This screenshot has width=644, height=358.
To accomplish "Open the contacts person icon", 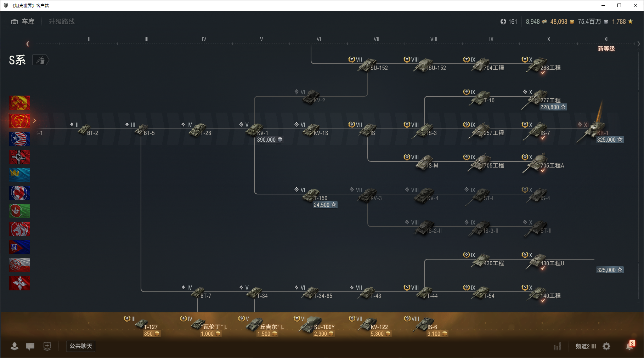I will pyautogui.click(x=15, y=346).
